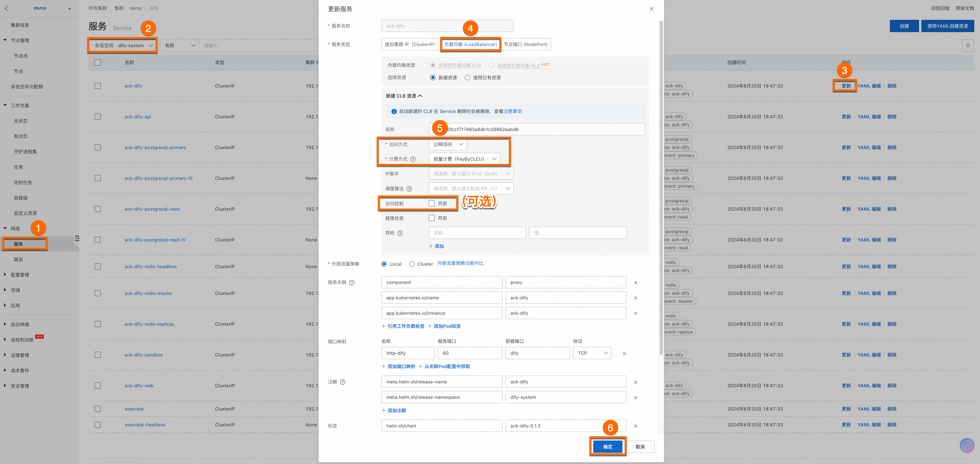
Task: Choose 使用已有资源 radio option
Action: click(467, 78)
